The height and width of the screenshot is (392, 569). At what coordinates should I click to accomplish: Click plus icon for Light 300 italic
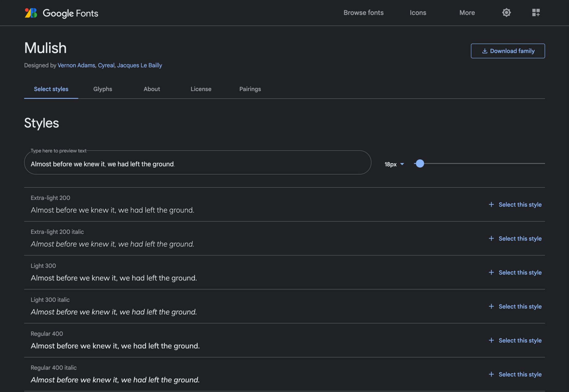(491, 306)
